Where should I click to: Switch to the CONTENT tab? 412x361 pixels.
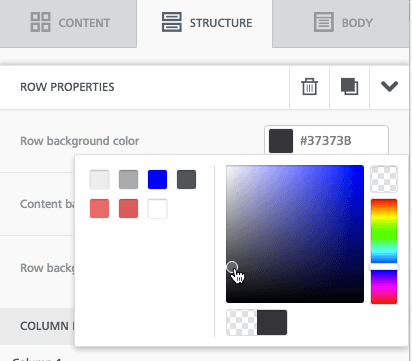coord(68,23)
